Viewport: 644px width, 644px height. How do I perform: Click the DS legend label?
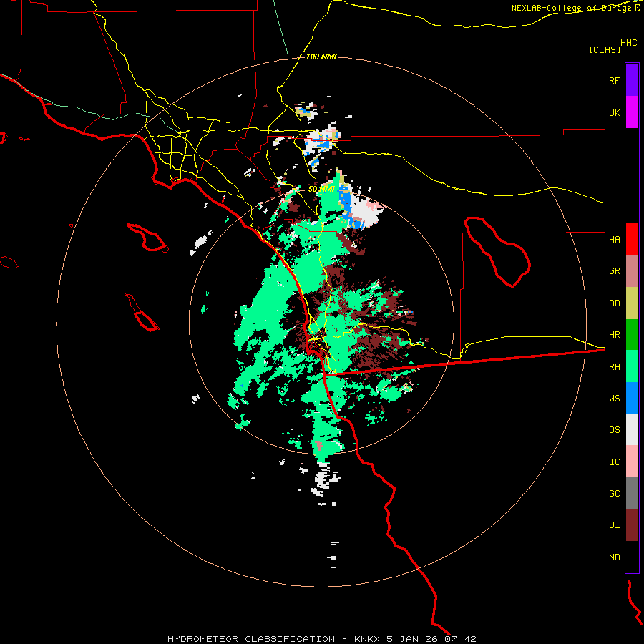point(614,430)
